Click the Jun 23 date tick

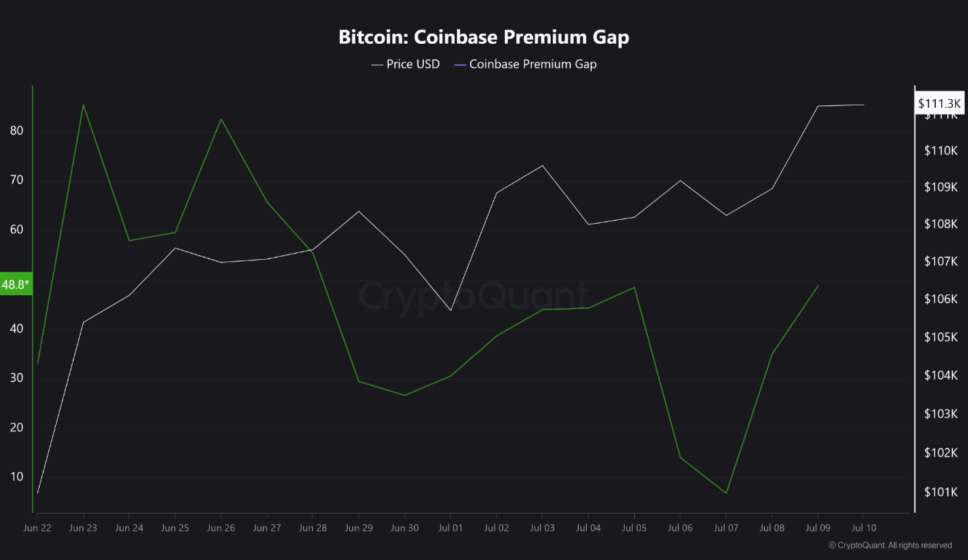pos(83,528)
